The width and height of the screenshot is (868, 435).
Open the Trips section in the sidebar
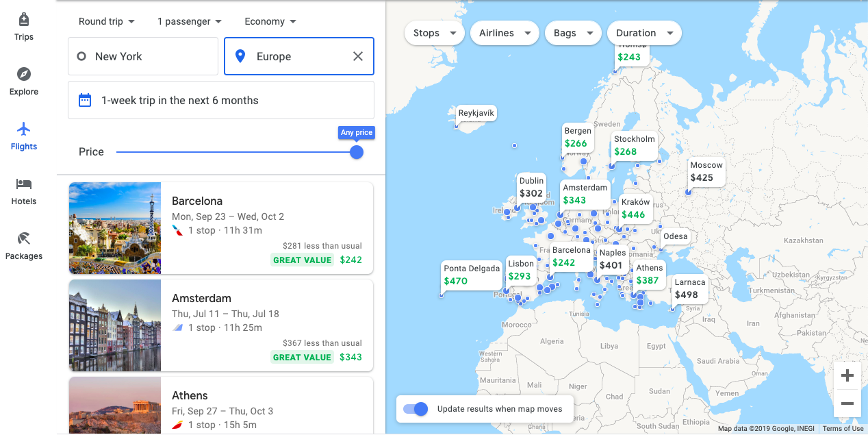pyautogui.click(x=24, y=27)
